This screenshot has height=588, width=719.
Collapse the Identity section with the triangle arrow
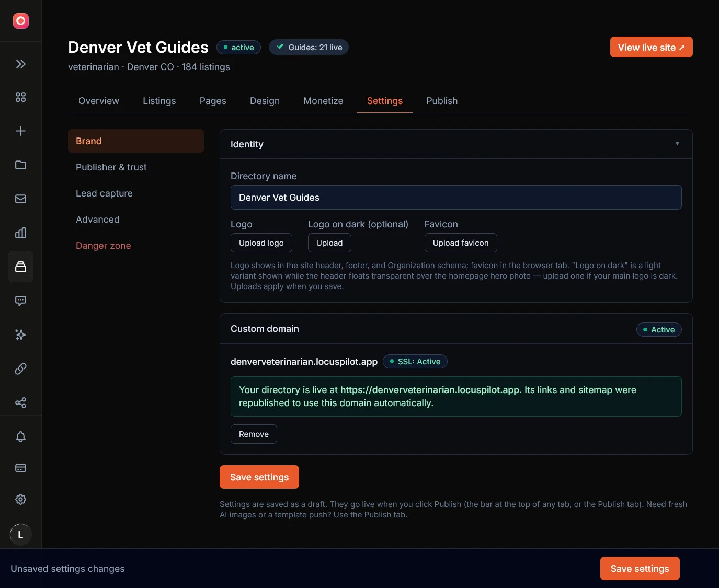coord(677,144)
